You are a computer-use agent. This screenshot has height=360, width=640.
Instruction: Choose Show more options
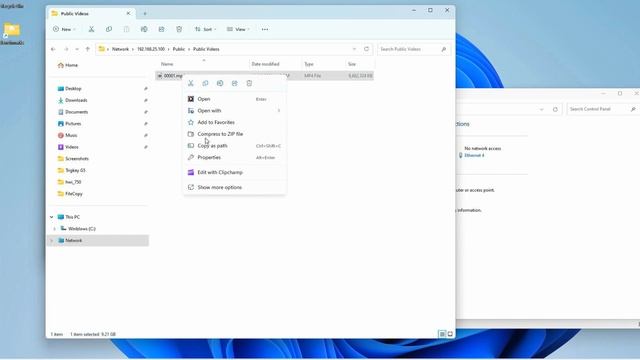(x=234, y=187)
